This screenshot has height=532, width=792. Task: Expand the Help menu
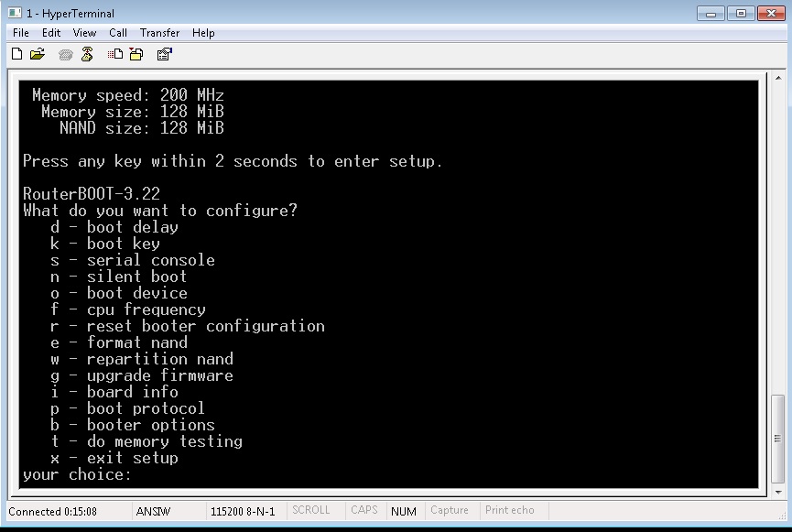(x=203, y=32)
